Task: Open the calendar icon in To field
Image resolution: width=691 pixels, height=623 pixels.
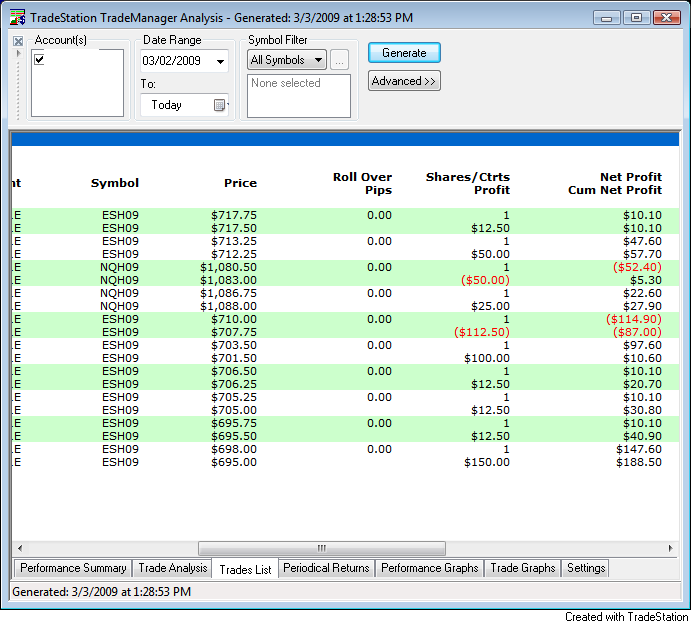Action: tap(219, 105)
